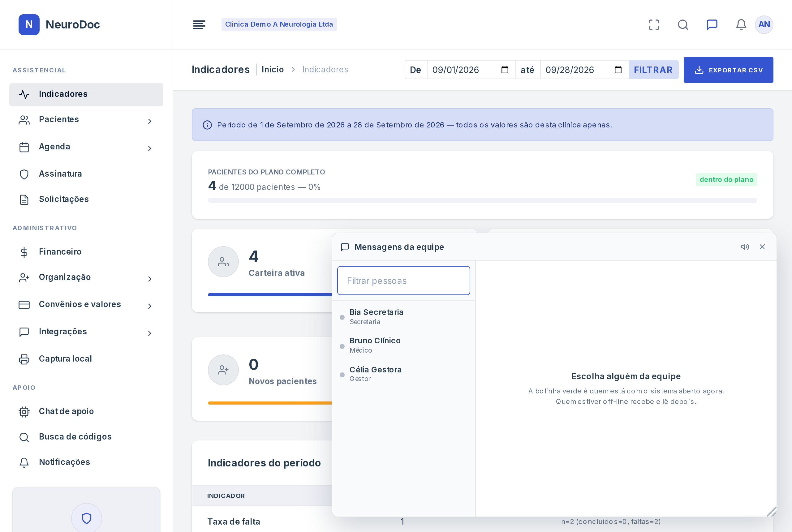The height and width of the screenshot is (532, 792).
Task: Open Indicadores in the sidebar
Action: coord(86,94)
